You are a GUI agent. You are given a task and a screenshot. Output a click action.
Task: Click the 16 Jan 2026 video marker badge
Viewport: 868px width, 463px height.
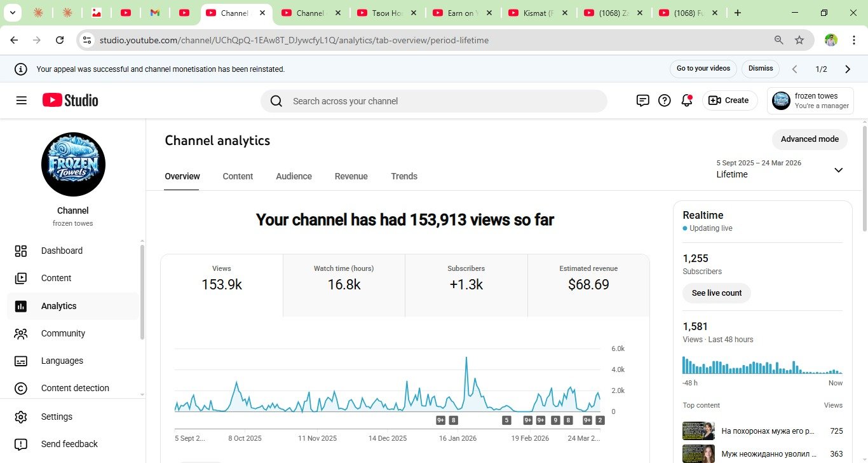click(x=453, y=420)
